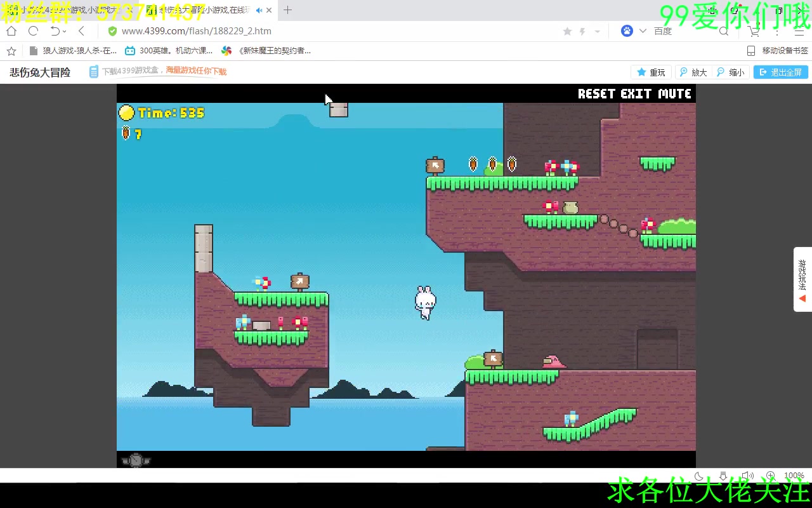Click the pink slug enemy on lower ledge
The height and width of the screenshot is (508, 812).
pos(554,362)
